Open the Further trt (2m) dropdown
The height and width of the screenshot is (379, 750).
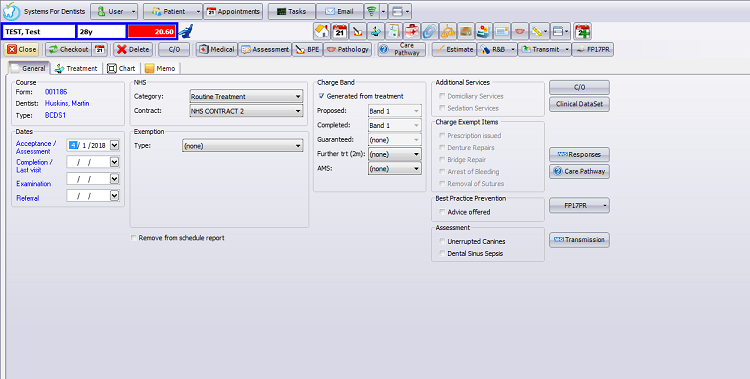pos(395,154)
